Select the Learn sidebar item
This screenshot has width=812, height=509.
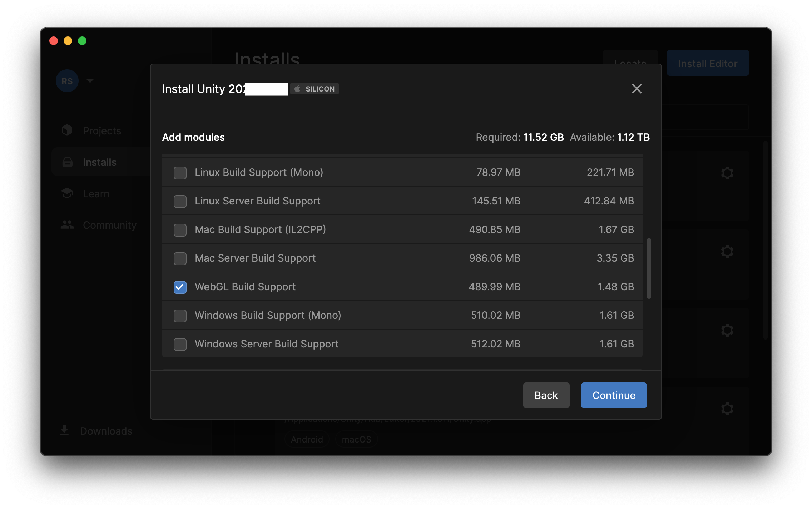pyautogui.click(x=96, y=194)
